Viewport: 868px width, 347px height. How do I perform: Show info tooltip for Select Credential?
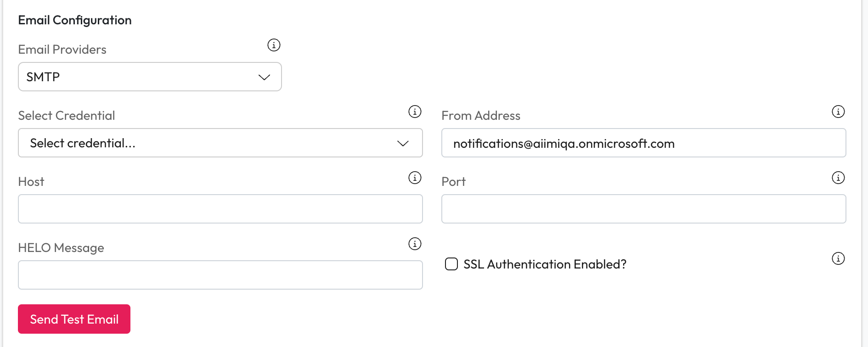tap(415, 112)
